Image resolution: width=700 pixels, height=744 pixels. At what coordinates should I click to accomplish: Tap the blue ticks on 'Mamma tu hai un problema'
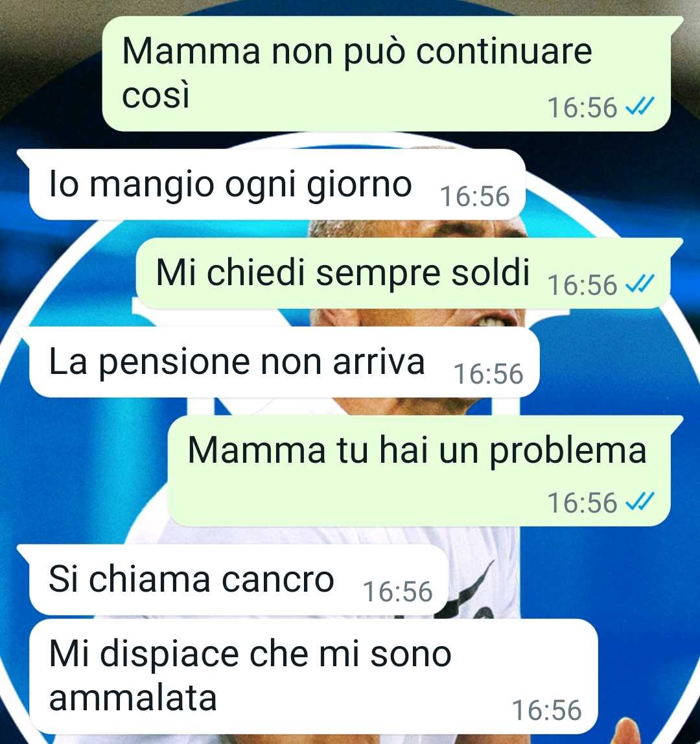(640, 502)
